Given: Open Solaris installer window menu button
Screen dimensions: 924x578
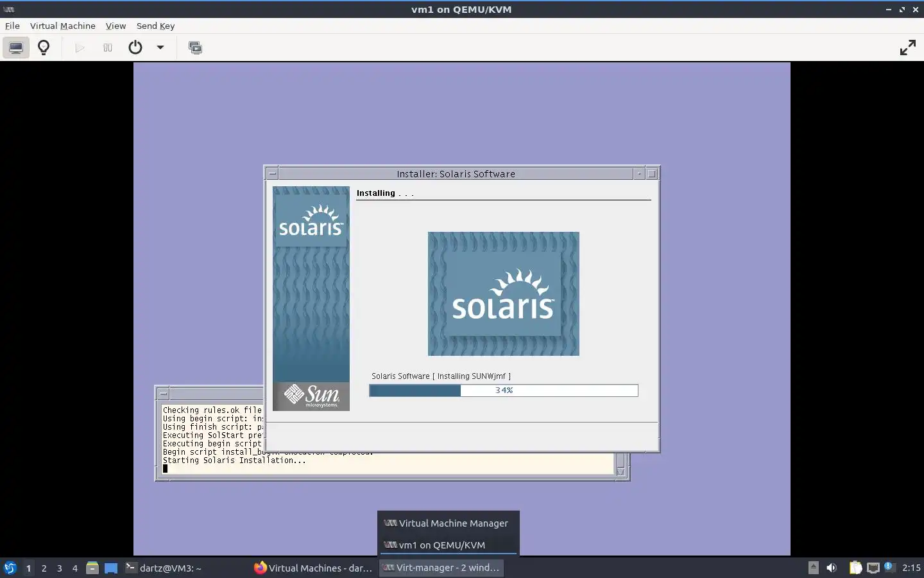Looking at the screenshot, I should [x=272, y=173].
